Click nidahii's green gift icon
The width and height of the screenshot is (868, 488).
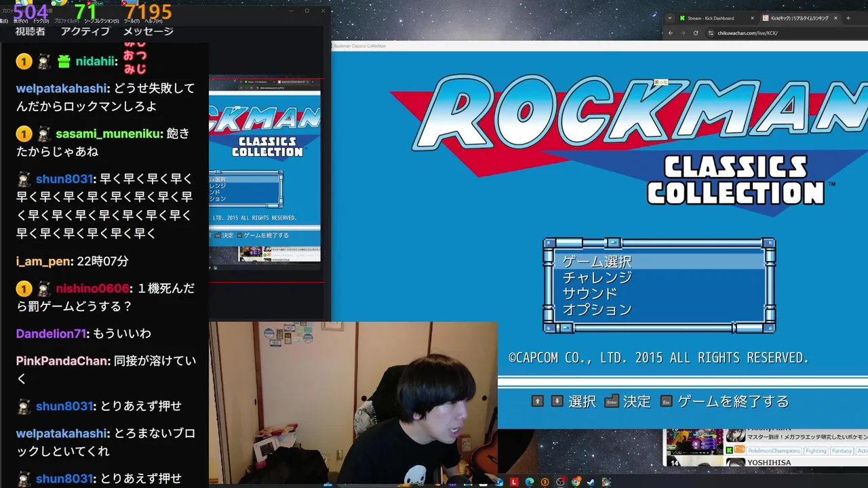[64, 62]
